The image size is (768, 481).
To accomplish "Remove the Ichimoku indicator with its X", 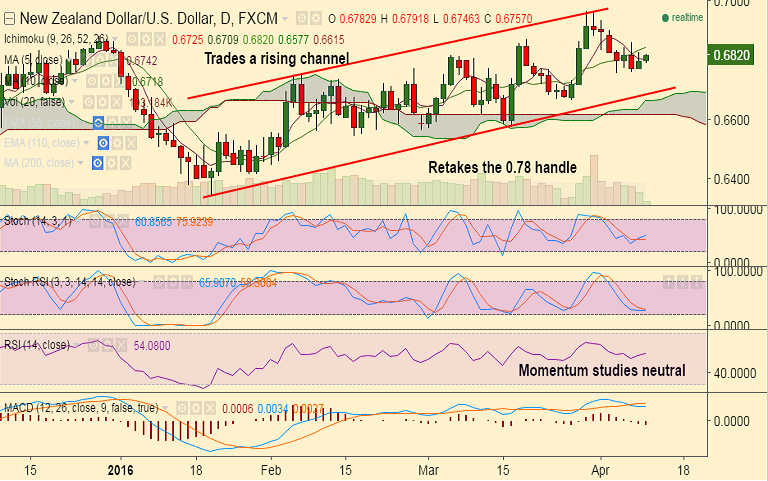I will pos(160,39).
